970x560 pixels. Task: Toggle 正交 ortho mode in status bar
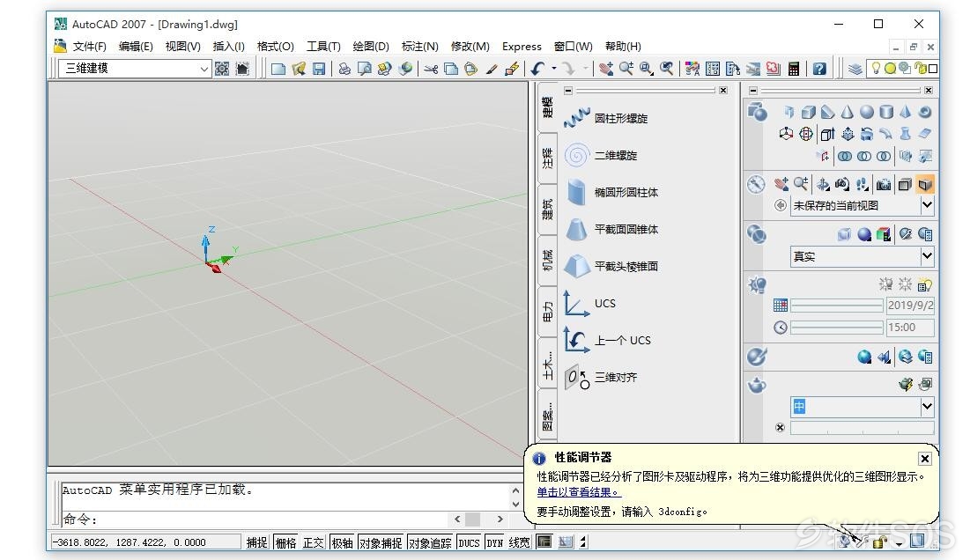tap(313, 542)
